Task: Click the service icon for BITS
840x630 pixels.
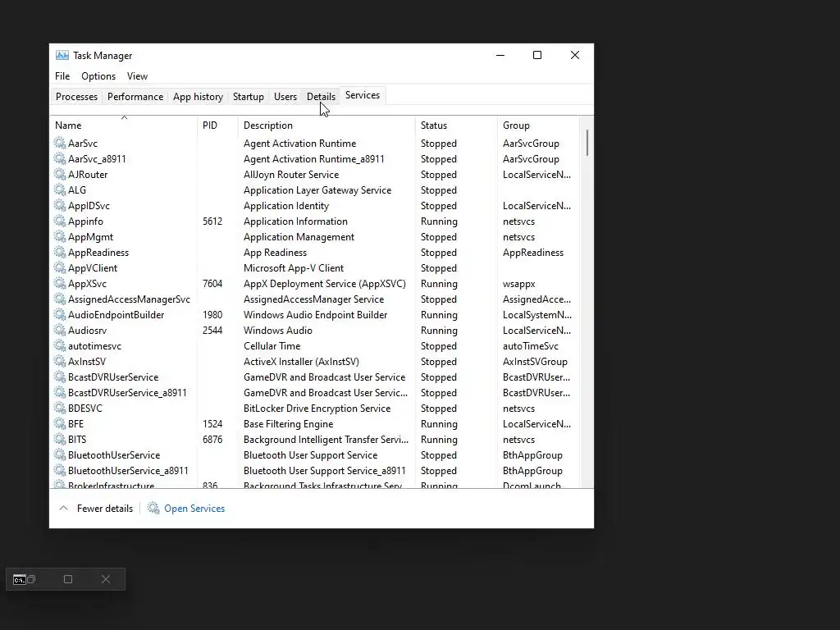Action: point(59,439)
